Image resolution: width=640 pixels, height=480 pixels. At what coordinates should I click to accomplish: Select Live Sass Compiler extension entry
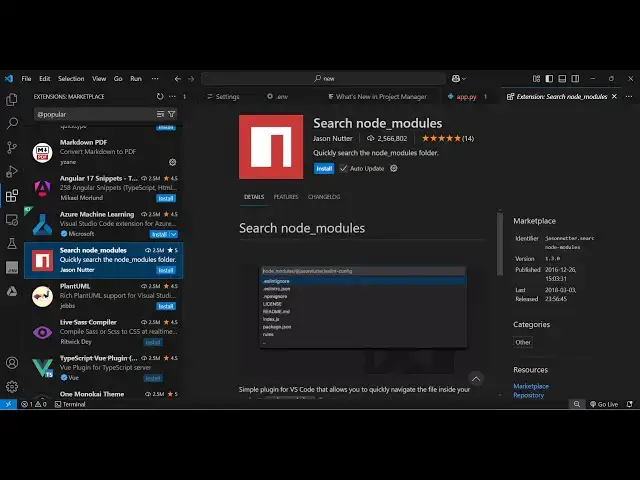(x=104, y=332)
